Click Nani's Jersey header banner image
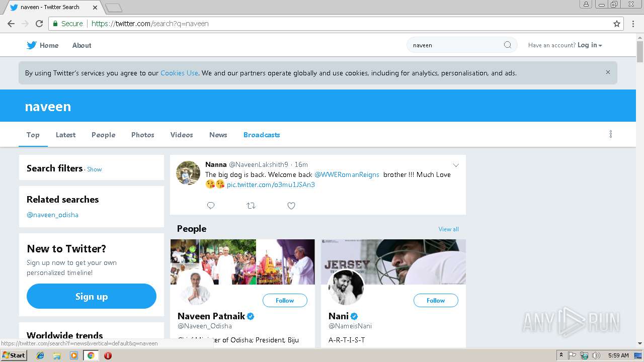 tap(393, 261)
